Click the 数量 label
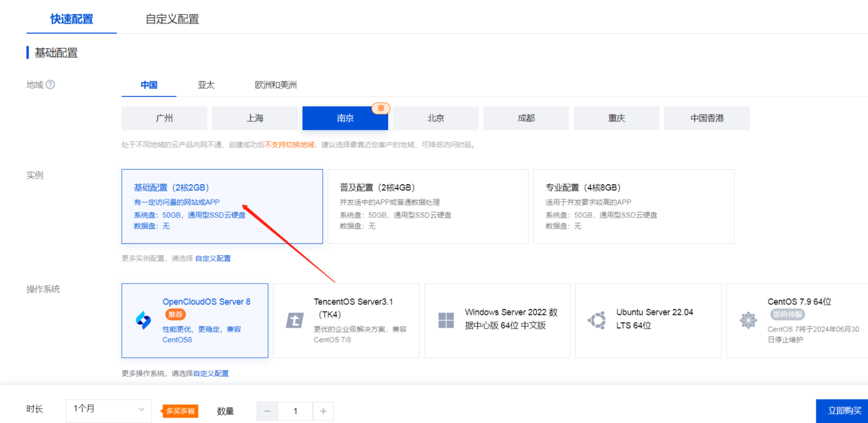This screenshot has height=423, width=868. point(226,412)
